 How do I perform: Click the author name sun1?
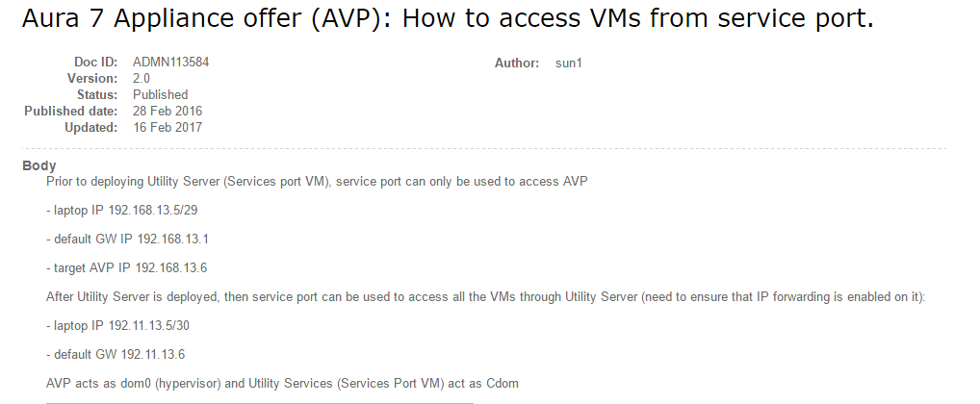(568, 63)
